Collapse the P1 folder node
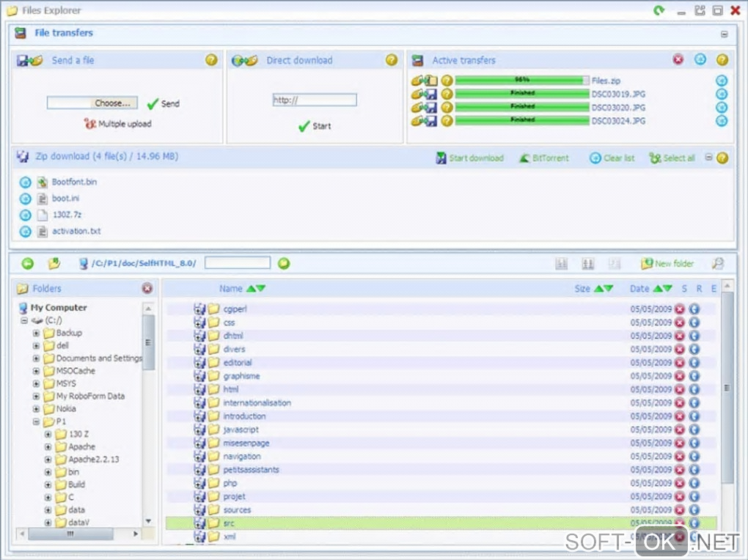748x560 pixels. click(36, 421)
